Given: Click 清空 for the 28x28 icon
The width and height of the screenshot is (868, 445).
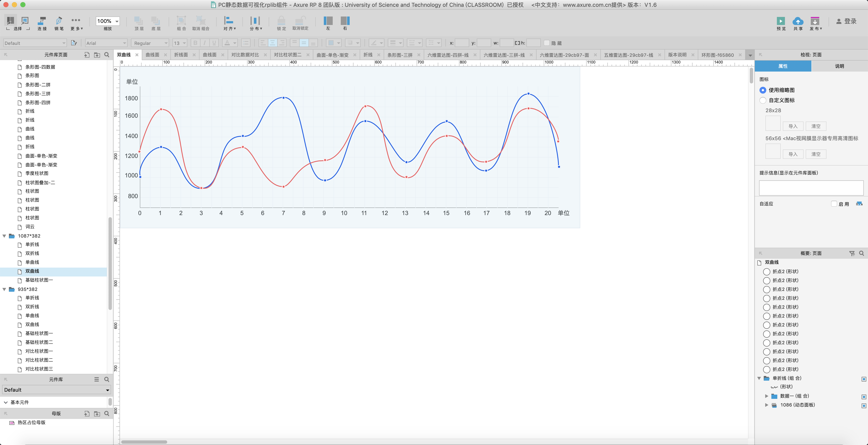Looking at the screenshot, I should click(816, 126).
